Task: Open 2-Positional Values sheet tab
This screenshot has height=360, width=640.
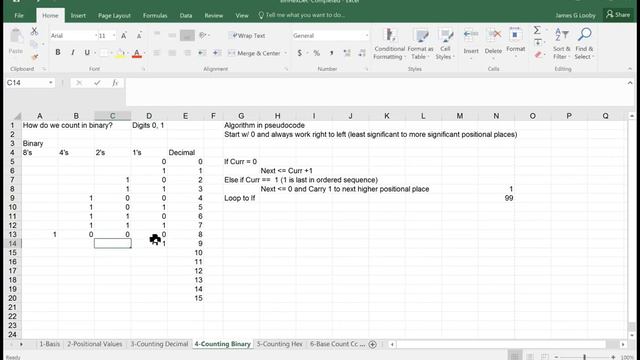Action: [x=95, y=344]
